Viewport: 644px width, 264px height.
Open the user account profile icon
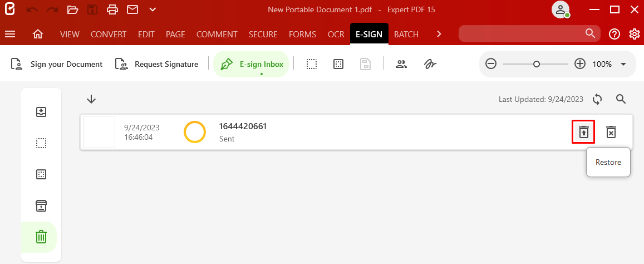point(561,9)
